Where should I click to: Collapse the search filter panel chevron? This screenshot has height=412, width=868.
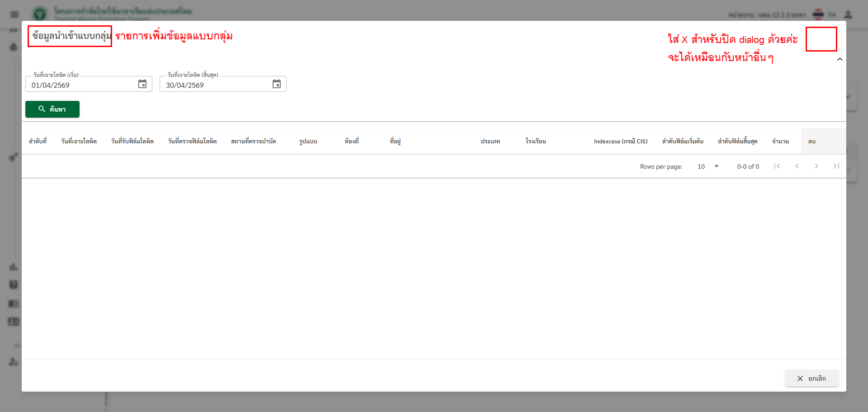[840, 59]
